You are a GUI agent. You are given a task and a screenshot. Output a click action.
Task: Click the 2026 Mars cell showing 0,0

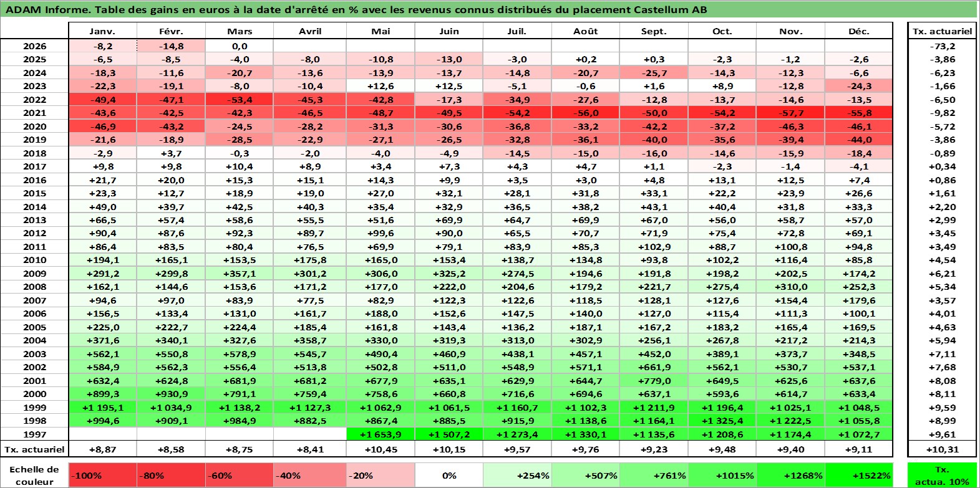[240, 46]
